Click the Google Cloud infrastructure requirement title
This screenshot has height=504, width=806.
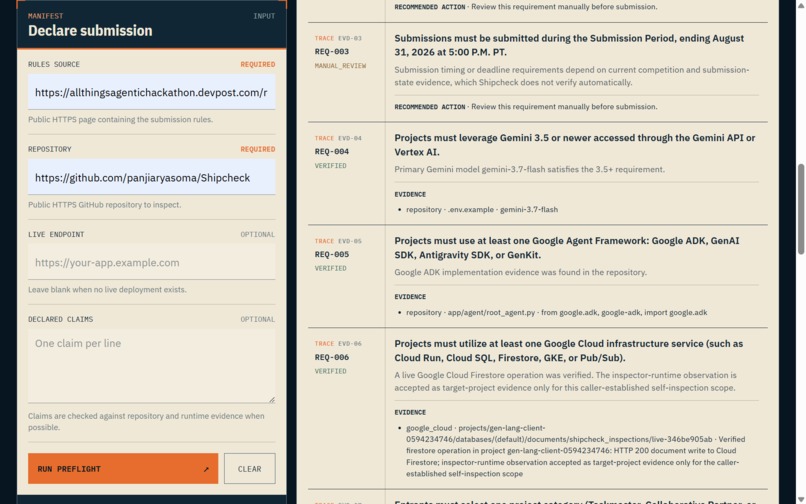[569, 351]
